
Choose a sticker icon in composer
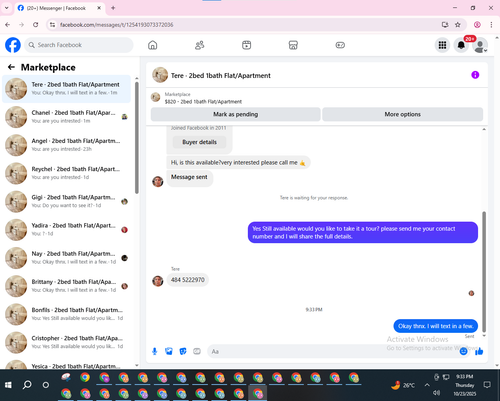[x=183, y=351]
